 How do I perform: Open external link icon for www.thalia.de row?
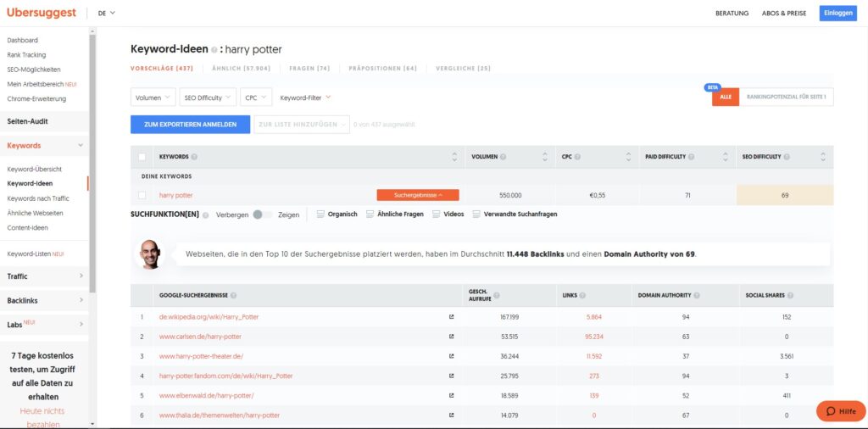click(x=451, y=415)
